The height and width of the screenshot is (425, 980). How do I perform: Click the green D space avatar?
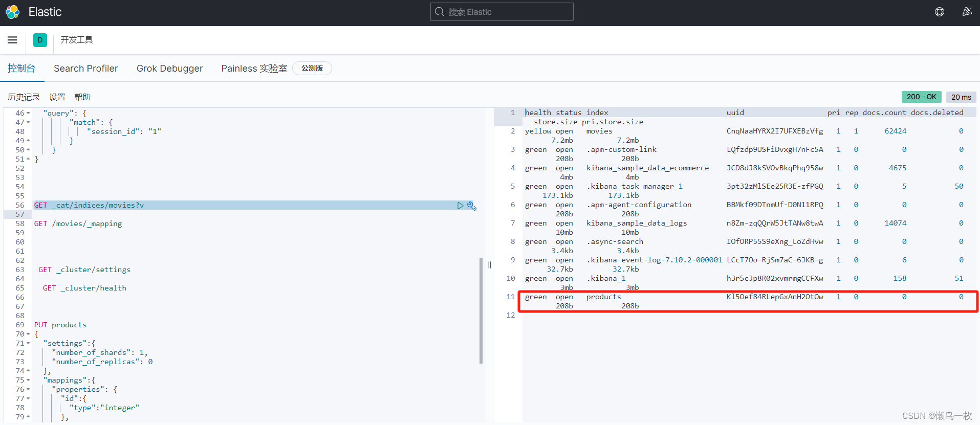click(40, 40)
